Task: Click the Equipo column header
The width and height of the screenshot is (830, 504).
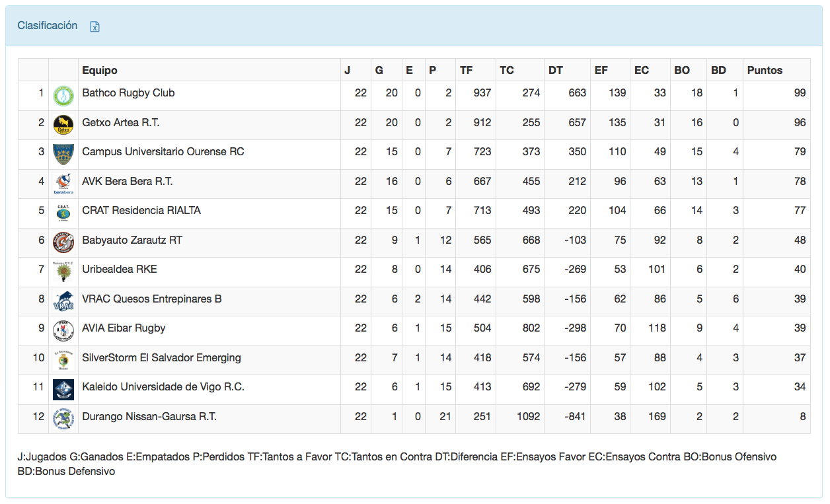Action: tap(100, 70)
